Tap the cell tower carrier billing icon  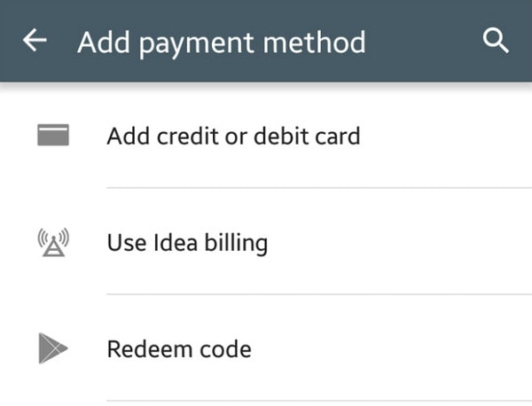click(x=53, y=242)
